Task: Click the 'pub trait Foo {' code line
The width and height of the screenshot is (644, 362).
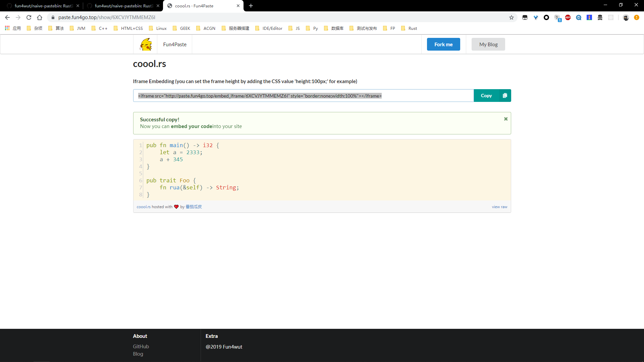Action: 171,181
